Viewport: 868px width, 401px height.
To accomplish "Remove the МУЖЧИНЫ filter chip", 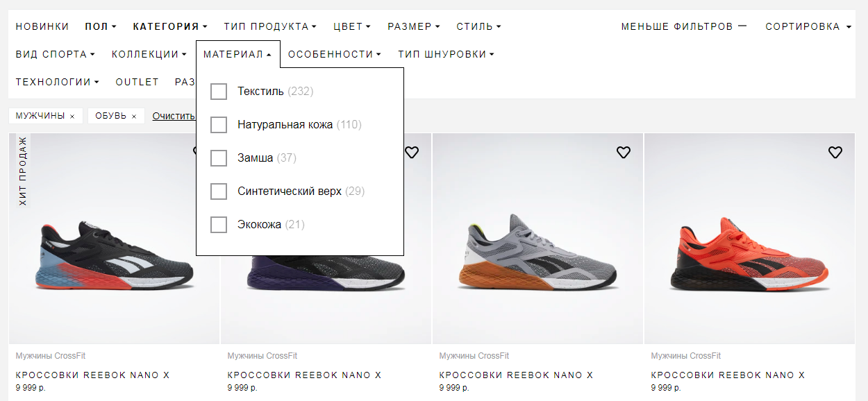I will (x=72, y=116).
